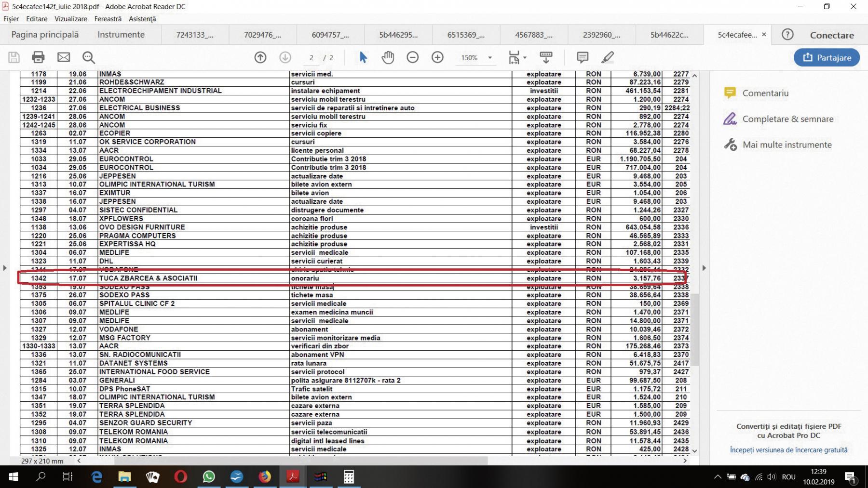Switch to document tab 4567883_...
Image resolution: width=868 pixels, height=488 pixels.
534,35
